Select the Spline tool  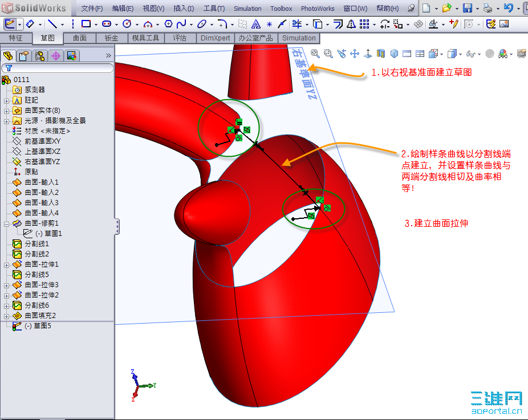(181, 24)
